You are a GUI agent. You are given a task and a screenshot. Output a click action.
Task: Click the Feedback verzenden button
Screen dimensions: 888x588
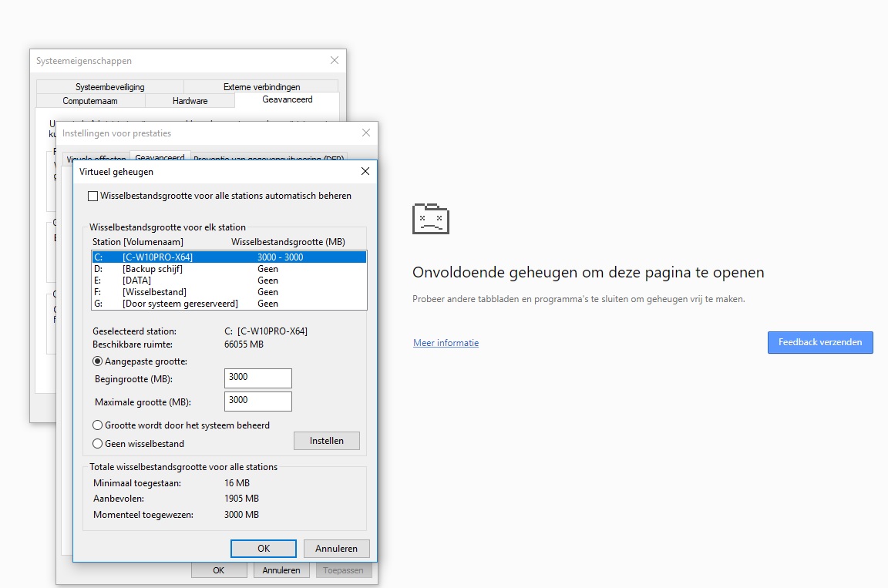click(820, 342)
